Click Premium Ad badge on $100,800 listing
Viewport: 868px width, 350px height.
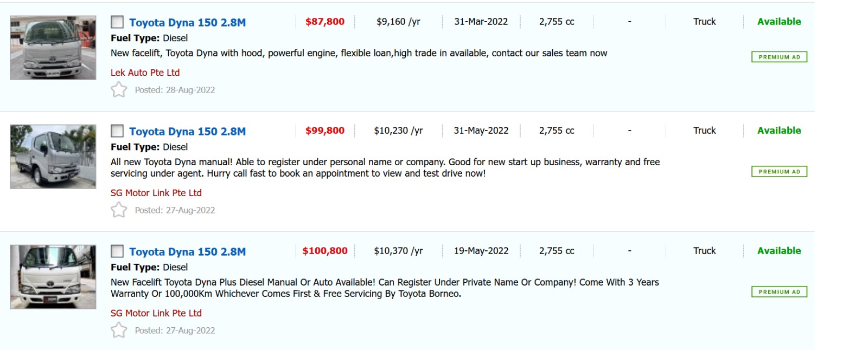(x=779, y=292)
